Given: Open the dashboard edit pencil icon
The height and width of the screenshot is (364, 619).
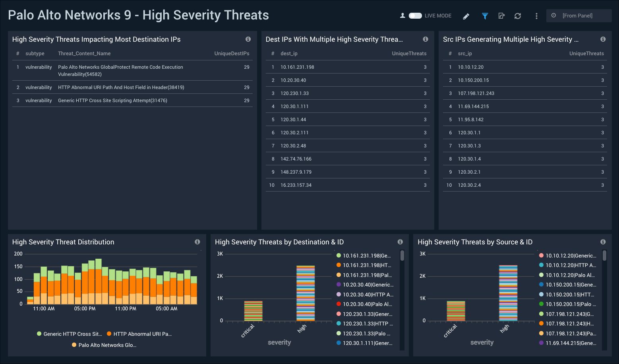Looking at the screenshot, I should (x=466, y=16).
